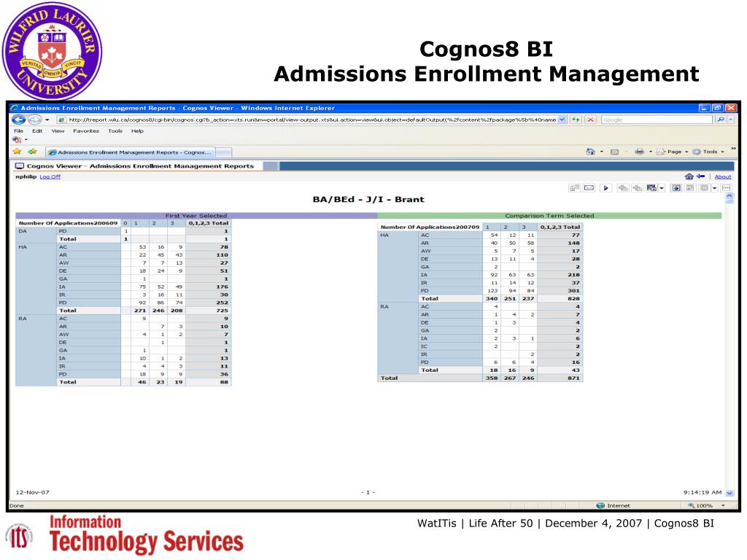Click the browser Forward arrow button
The image size is (747, 560).
34,120
